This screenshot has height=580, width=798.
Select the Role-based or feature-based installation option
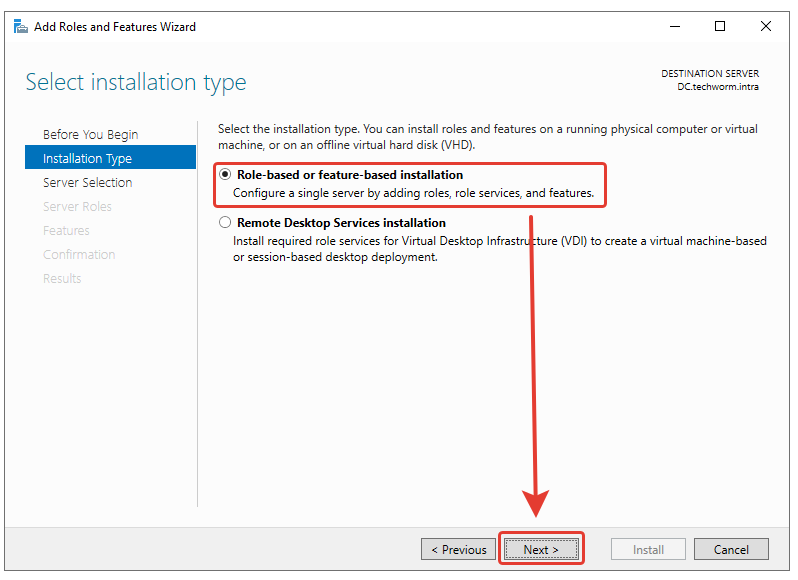pos(225,175)
